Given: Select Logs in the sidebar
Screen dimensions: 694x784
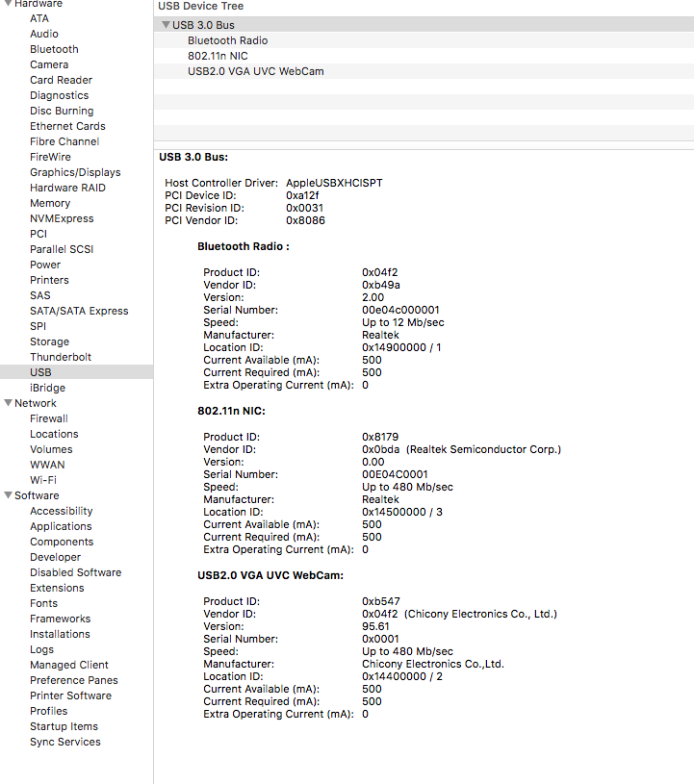Looking at the screenshot, I should [41, 649].
